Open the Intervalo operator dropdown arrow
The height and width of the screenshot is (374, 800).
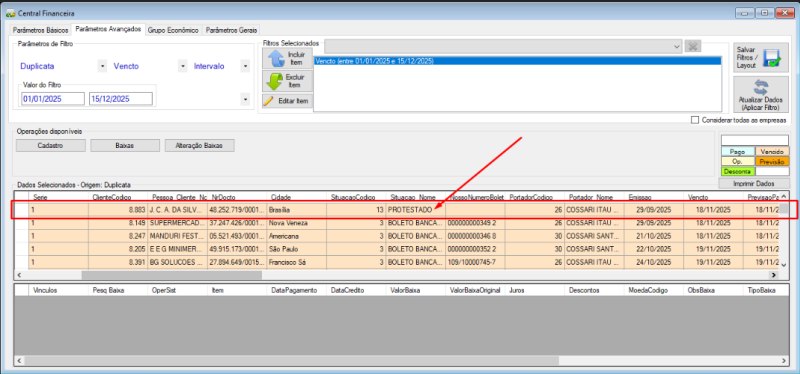coord(245,66)
